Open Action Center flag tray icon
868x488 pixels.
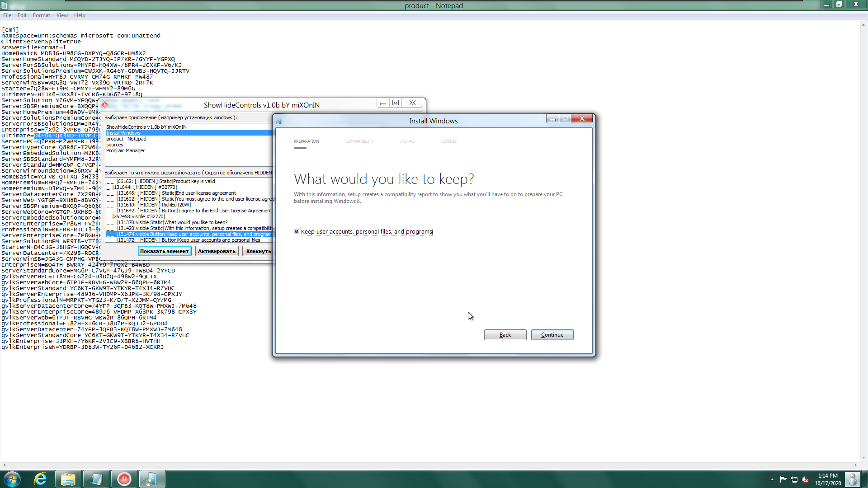point(783,479)
